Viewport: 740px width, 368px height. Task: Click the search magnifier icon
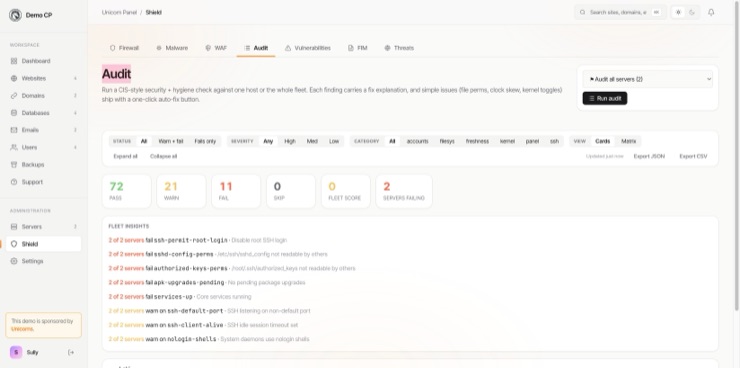click(582, 12)
